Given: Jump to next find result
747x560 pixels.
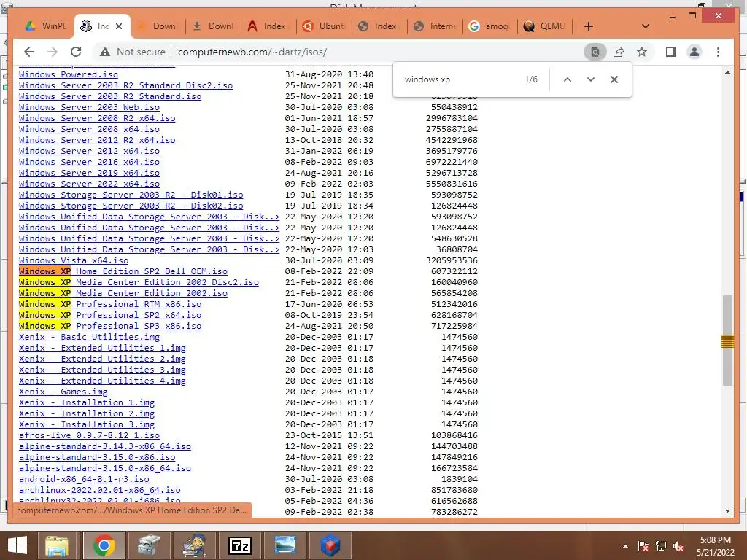Looking at the screenshot, I should point(591,79).
